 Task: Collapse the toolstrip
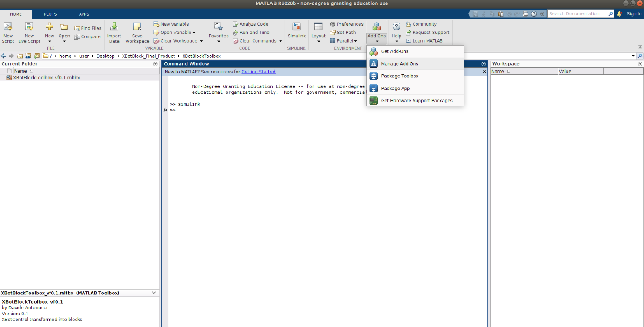tap(640, 46)
